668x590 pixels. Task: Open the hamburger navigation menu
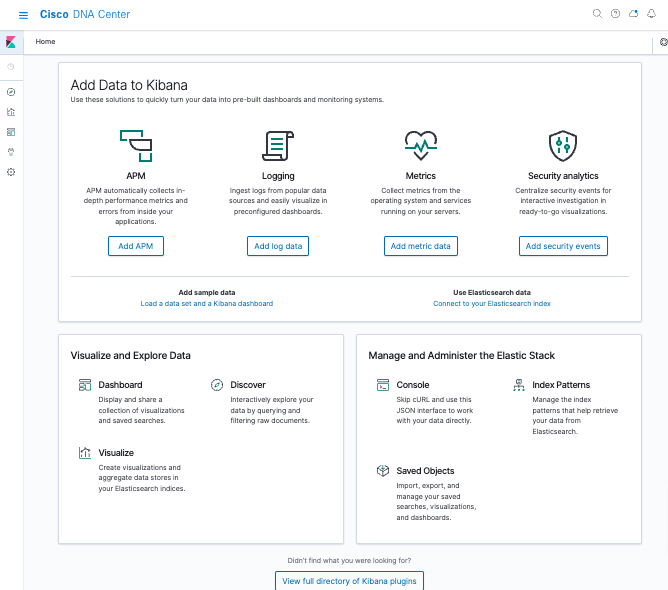pyautogui.click(x=23, y=15)
